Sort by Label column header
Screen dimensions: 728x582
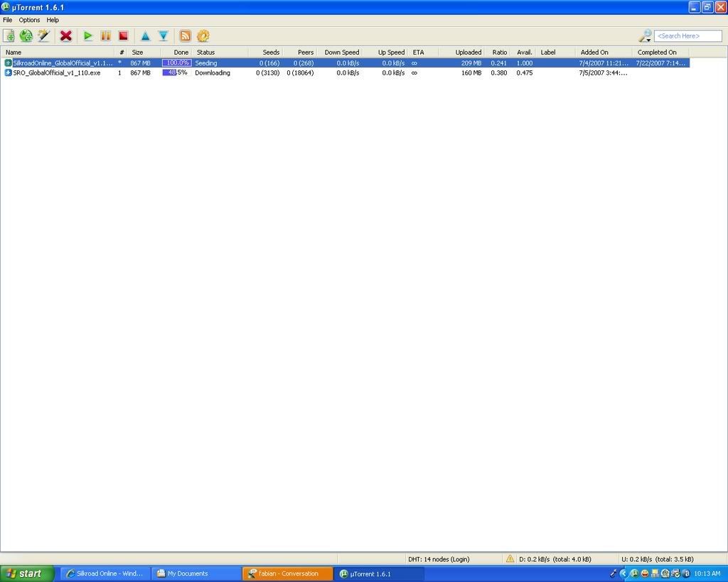click(556, 53)
